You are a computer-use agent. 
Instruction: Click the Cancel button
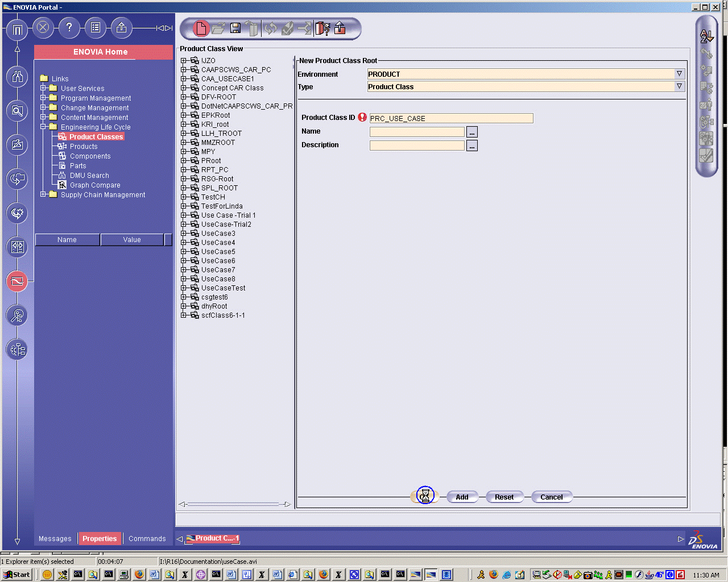pyautogui.click(x=552, y=497)
